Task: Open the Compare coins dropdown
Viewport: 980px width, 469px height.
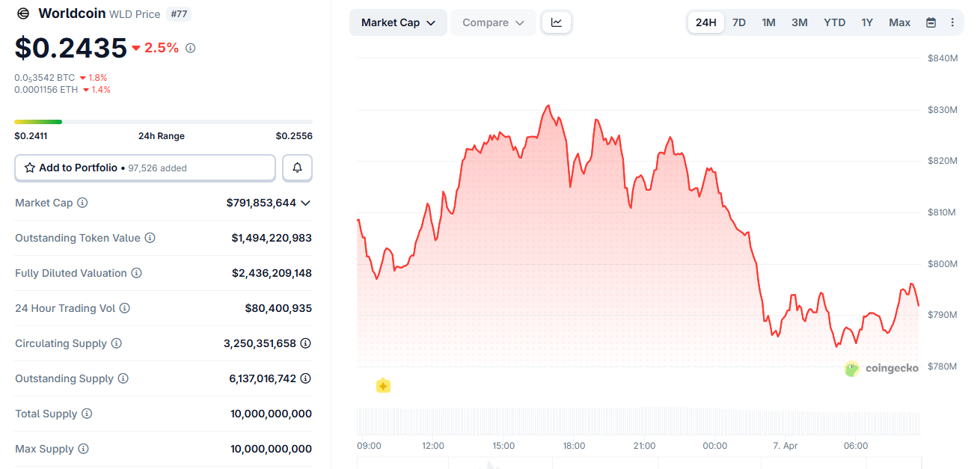Action: click(x=492, y=22)
